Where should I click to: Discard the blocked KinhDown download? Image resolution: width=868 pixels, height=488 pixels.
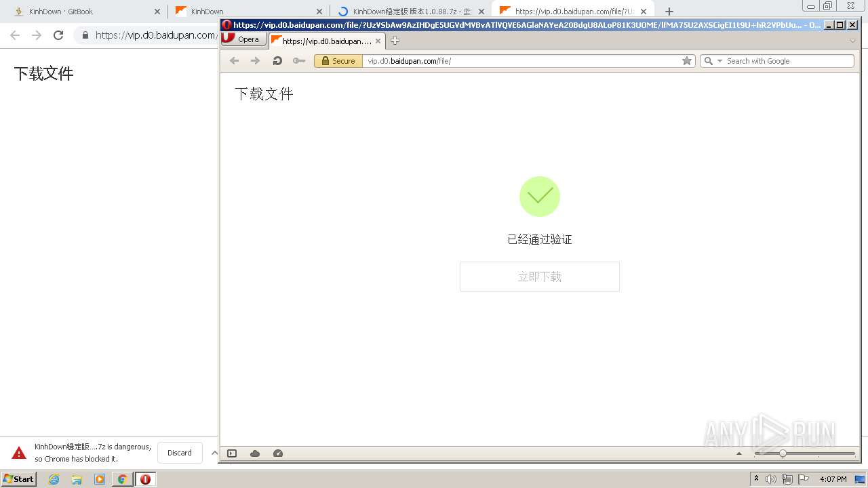tap(180, 453)
